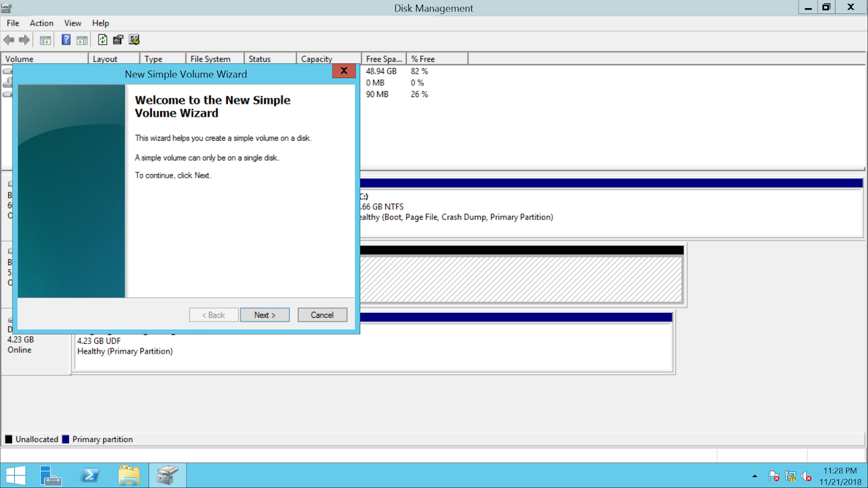This screenshot has height=488, width=868.
Task: Open the Action menu
Action: [x=41, y=23]
